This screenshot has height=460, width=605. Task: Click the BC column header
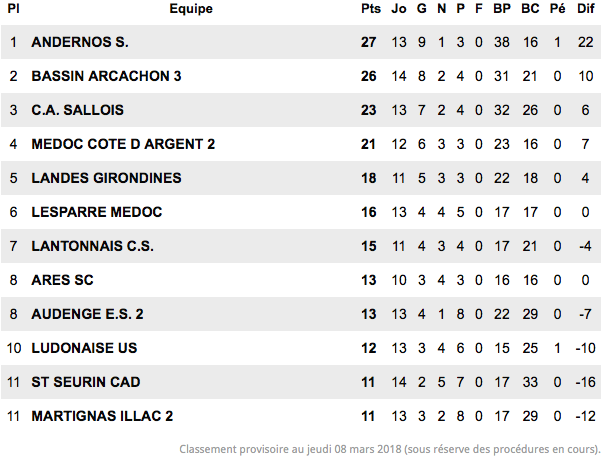coord(530,8)
